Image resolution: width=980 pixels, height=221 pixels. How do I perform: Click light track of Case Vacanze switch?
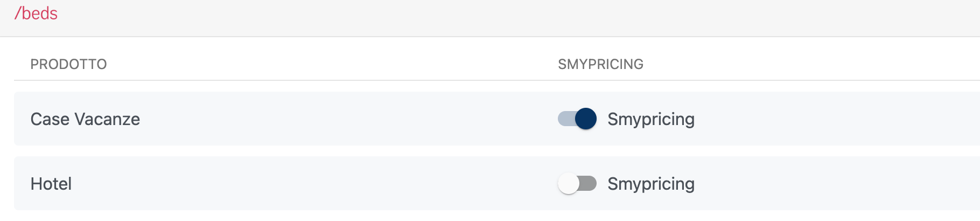[x=564, y=119]
